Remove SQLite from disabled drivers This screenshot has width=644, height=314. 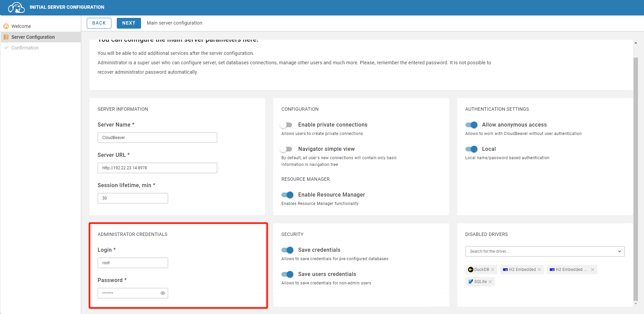tap(490, 282)
